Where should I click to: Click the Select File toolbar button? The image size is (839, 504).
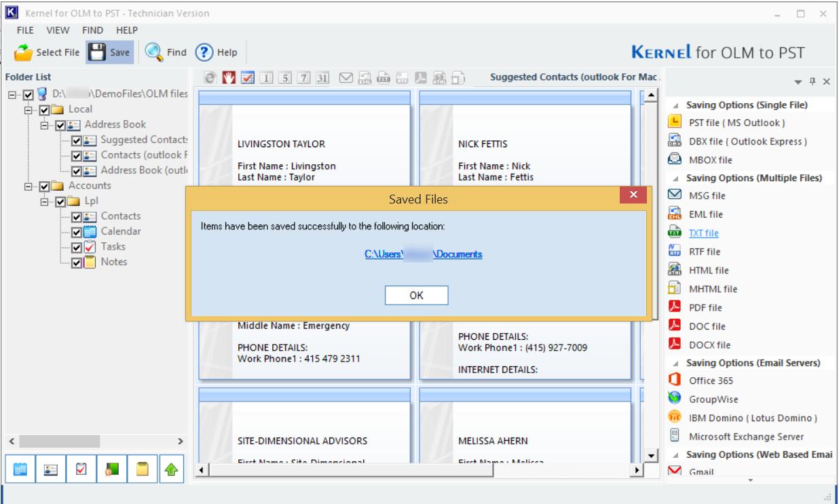47,52
